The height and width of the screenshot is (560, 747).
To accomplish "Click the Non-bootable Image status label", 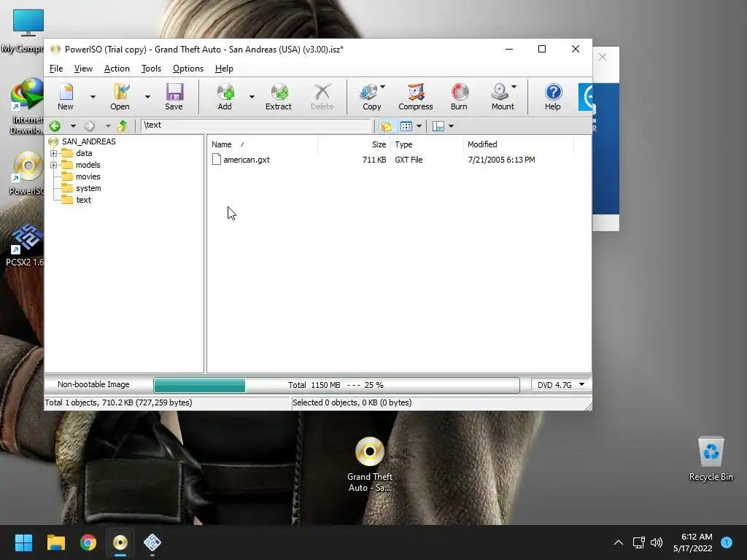I will pyautogui.click(x=93, y=384).
